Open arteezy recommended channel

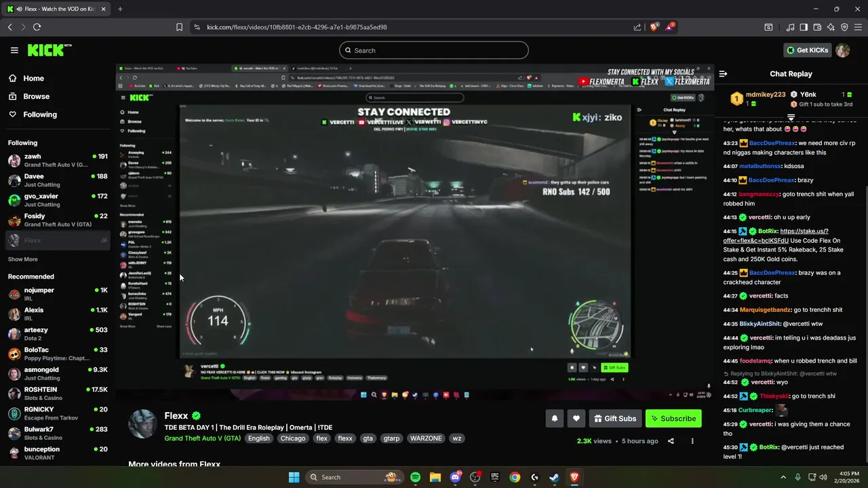click(x=58, y=334)
